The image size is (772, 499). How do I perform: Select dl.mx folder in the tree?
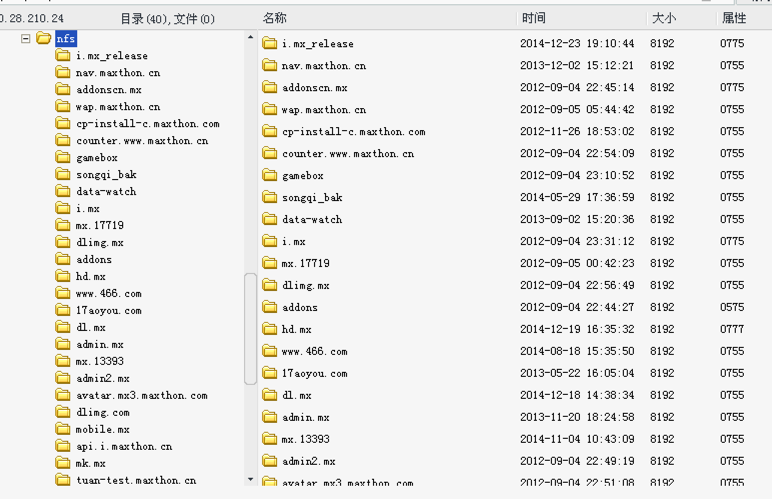click(91, 327)
